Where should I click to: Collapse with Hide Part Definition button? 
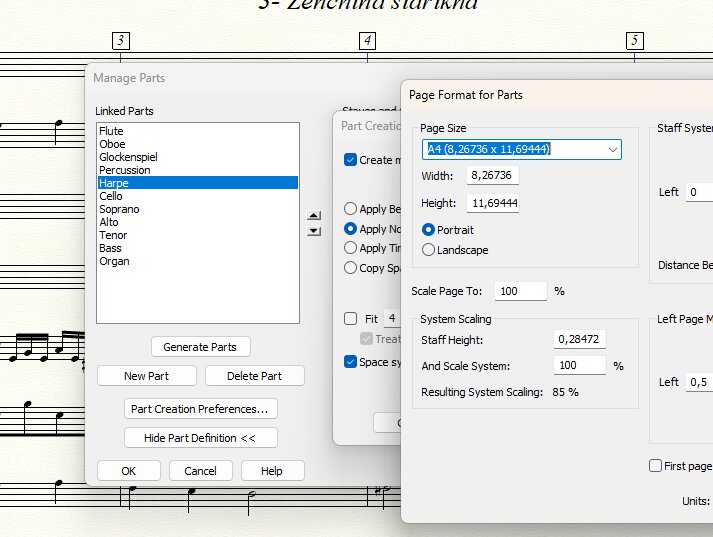[201, 438]
